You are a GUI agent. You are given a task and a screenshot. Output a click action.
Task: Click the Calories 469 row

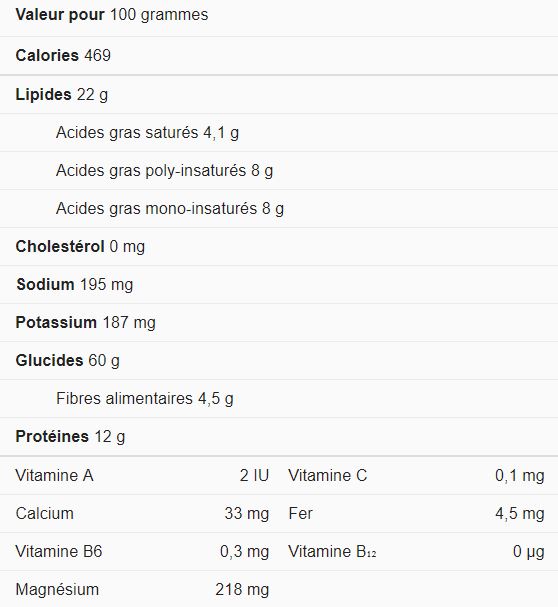click(x=279, y=55)
